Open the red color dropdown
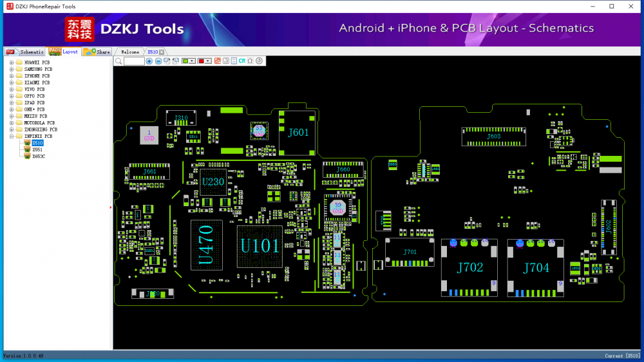 pyautogui.click(x=208, y=61)
